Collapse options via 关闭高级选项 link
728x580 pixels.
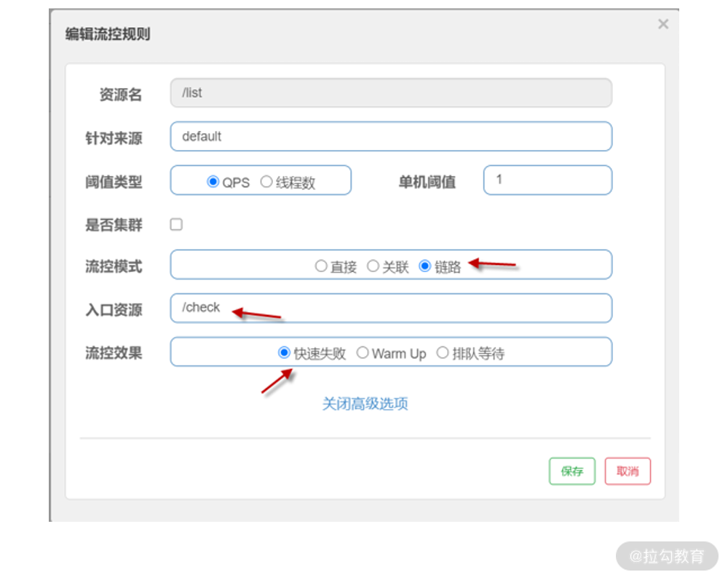tap(365, 404)
